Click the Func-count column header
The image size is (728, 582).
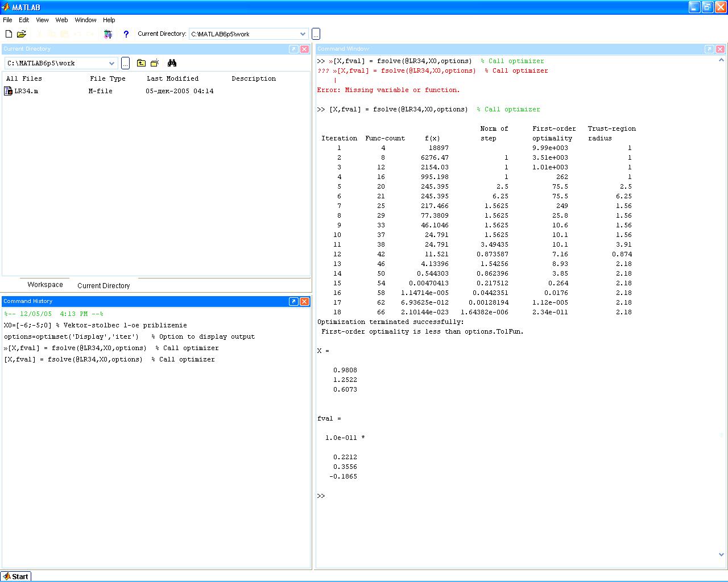(385, 138)
